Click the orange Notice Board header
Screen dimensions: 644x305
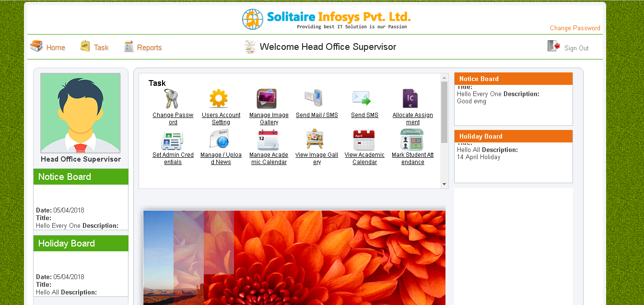pos(514,79)
